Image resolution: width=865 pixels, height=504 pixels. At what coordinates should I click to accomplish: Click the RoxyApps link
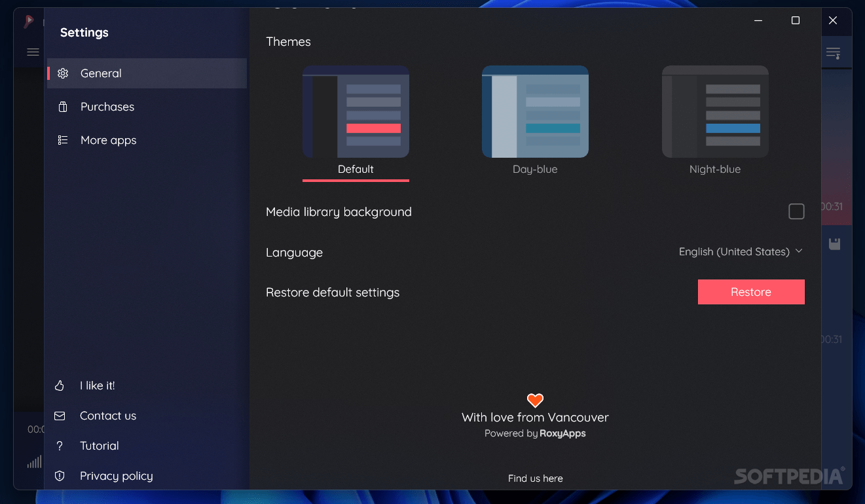(x=562, y=433)
